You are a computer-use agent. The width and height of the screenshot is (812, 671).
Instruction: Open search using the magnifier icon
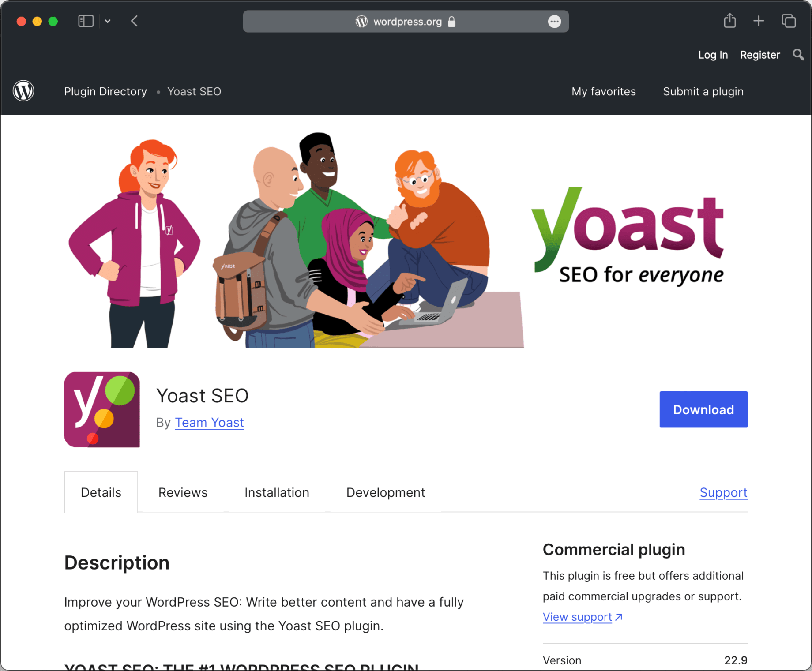click(x=798, y=55)
